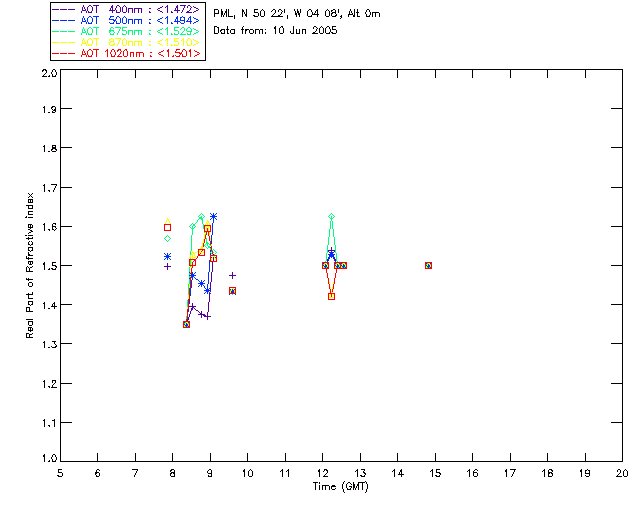
Task: Click the lone purple plus marker near time 9.6
Action: pos(232,276)
